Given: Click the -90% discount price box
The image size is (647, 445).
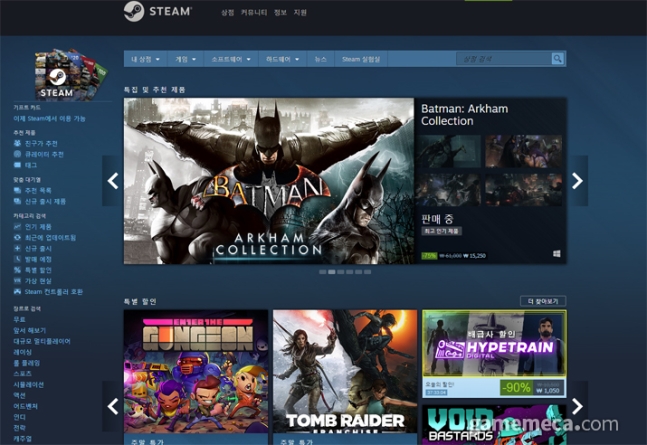Looking at the screenshot, I should tap(532, 388).
